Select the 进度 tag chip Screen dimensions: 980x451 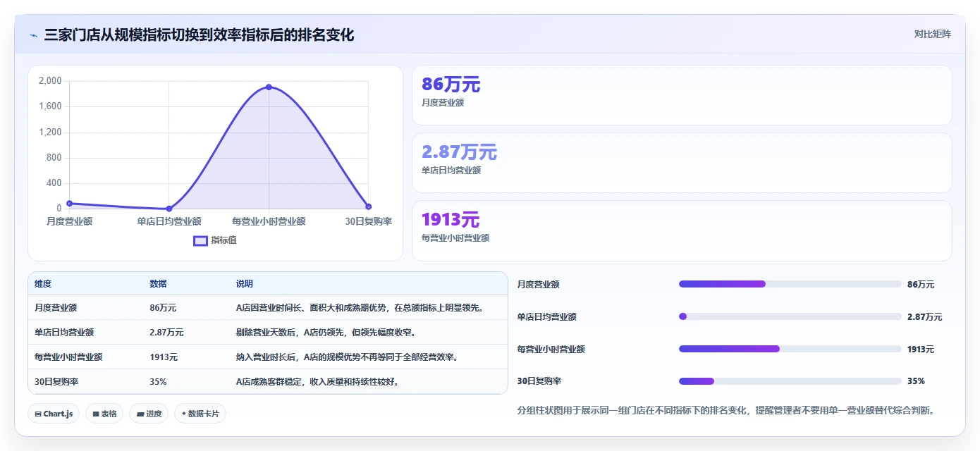149,414
